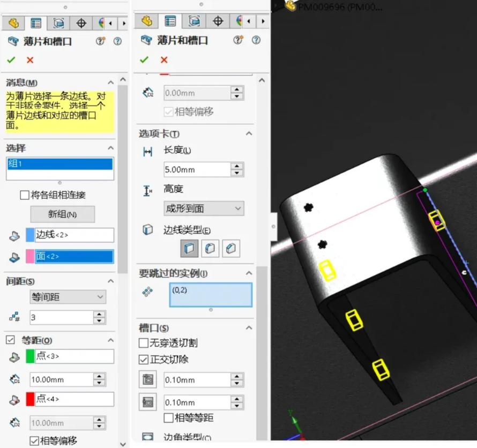Viewport: 477px width, 448px height.
Task: Toggle the 等距(O) section checkbox
Action: point(10,340)
